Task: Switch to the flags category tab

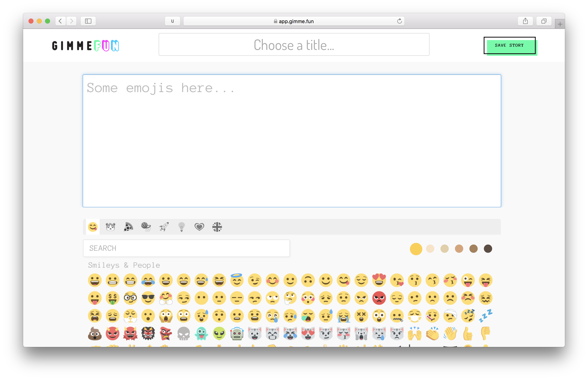Action: (x=217, y=227)
